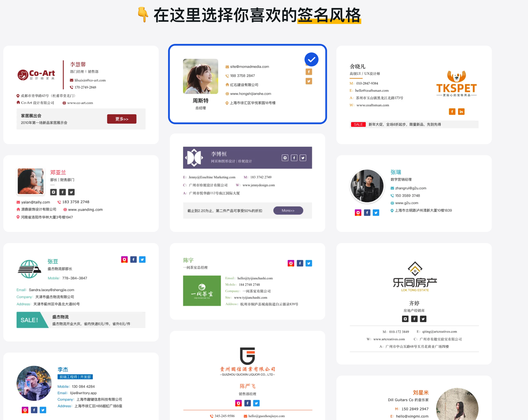Click the LinkedIn icon on 舍晓凡's TKSPET card
The height and width of the screenshot is (420, 528).
461,112
